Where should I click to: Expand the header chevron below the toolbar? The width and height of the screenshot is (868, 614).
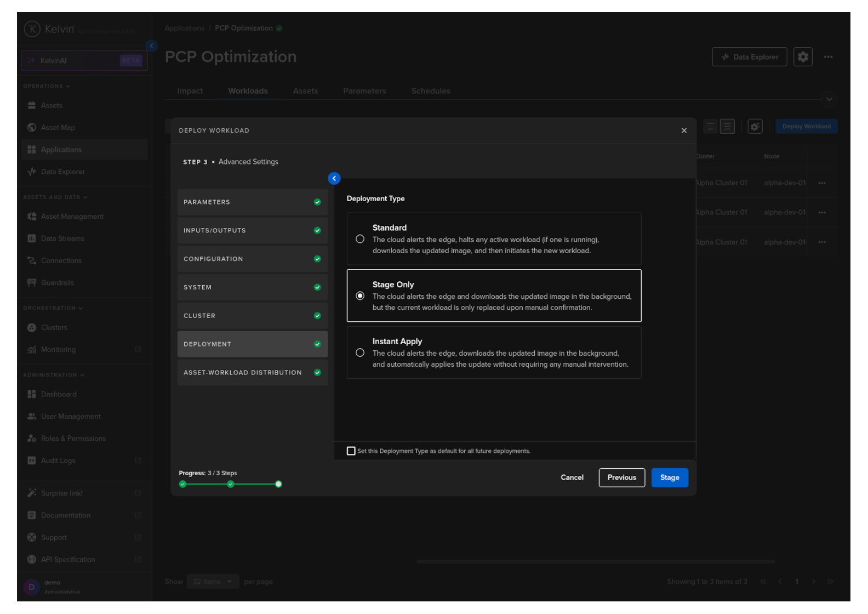click(x=829, y=99)
